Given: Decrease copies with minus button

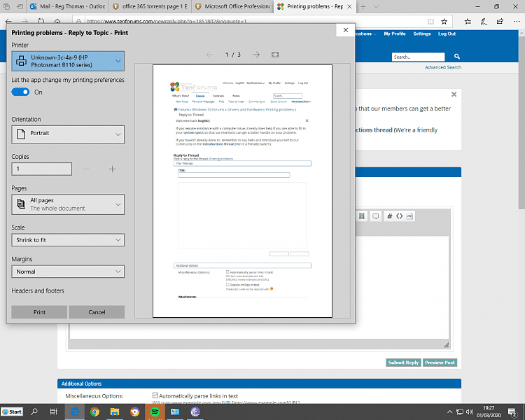Looking at the screenshot, I should click(x=86, y=169).
